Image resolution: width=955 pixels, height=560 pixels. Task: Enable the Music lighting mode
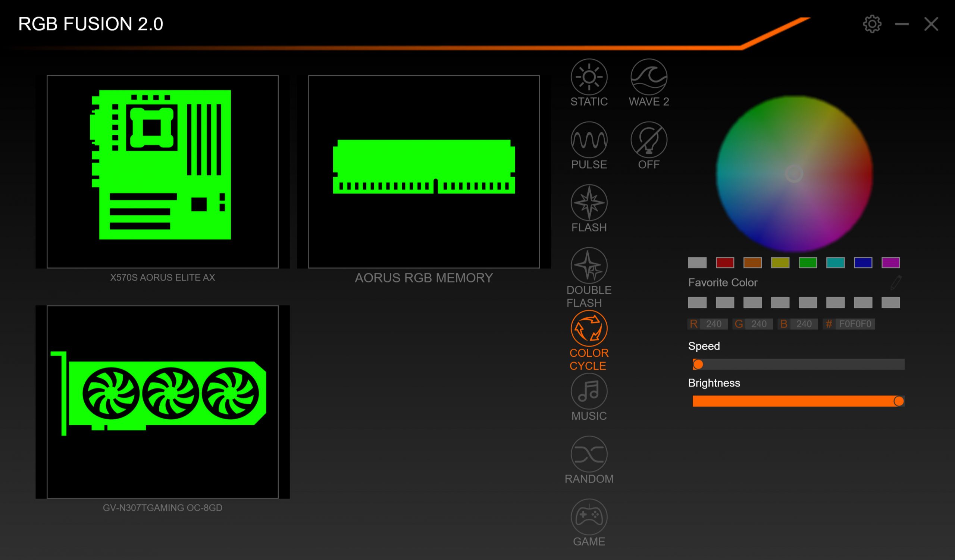tap(589, 391)
